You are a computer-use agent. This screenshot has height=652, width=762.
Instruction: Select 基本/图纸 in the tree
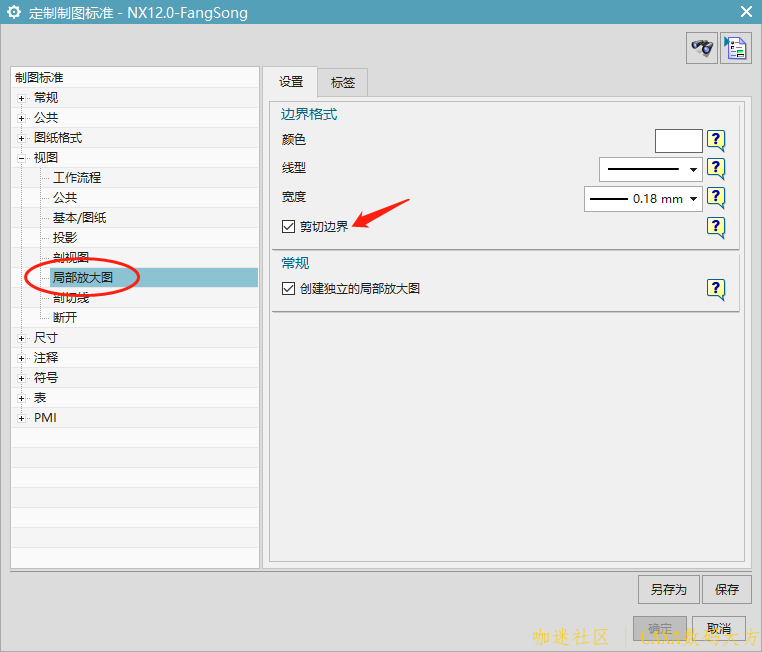(79, 218)
